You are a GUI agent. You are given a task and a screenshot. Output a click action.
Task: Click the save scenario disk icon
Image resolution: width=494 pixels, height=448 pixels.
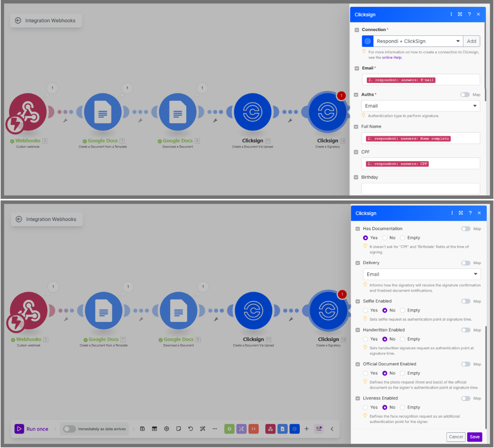142,429
